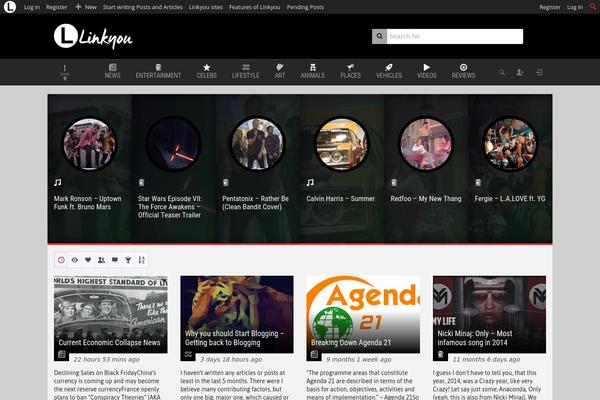The height and width of the screenshot is (400, 600).
Task: Open Pentatonix Rather Be circular thumbnail
Action: [x=258, y=144]
